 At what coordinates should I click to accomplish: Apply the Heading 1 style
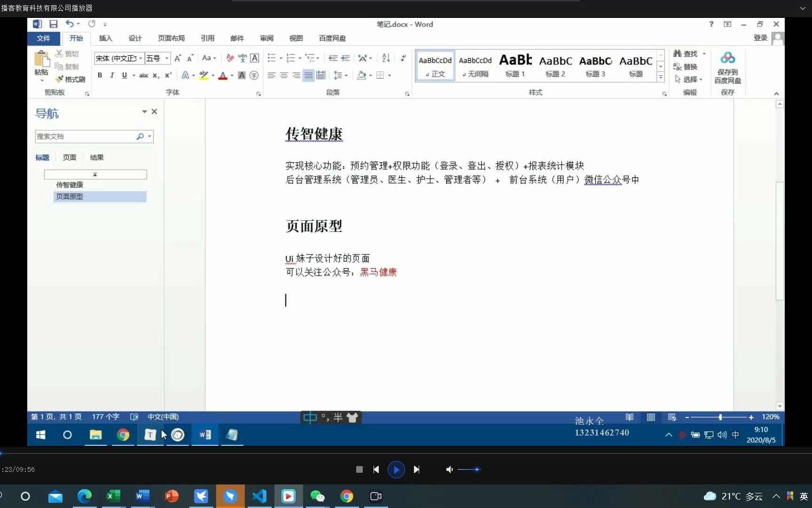pyautogui.click(x=515, y=65)
